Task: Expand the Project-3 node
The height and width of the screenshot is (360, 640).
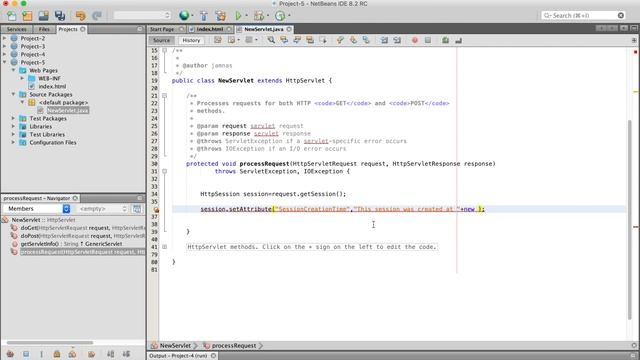Action: (4, 46)
